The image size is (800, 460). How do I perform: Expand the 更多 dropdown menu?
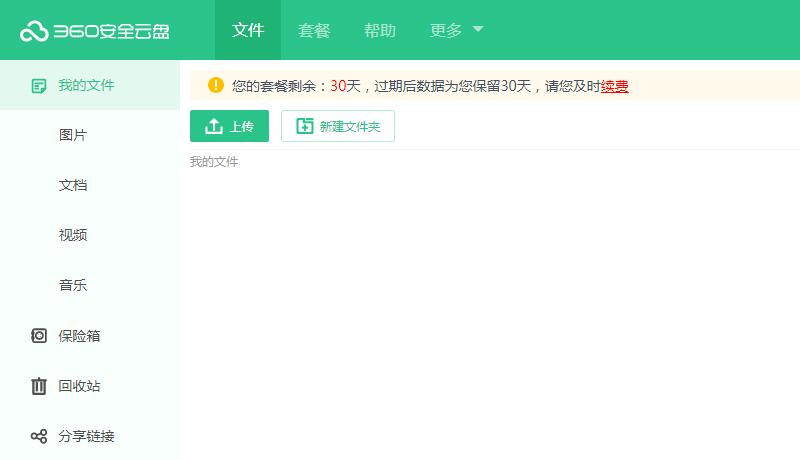(x=456, y=30)
